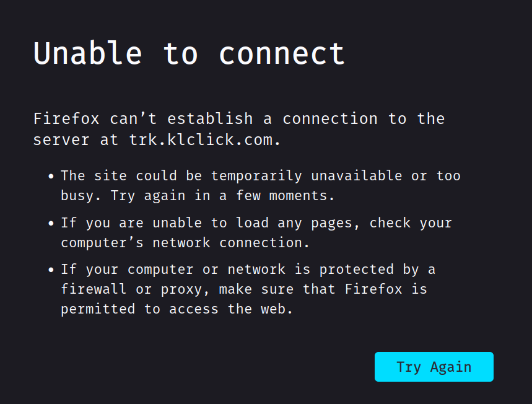Click "Firefox" in the firewall bullet

coord(373,289)
